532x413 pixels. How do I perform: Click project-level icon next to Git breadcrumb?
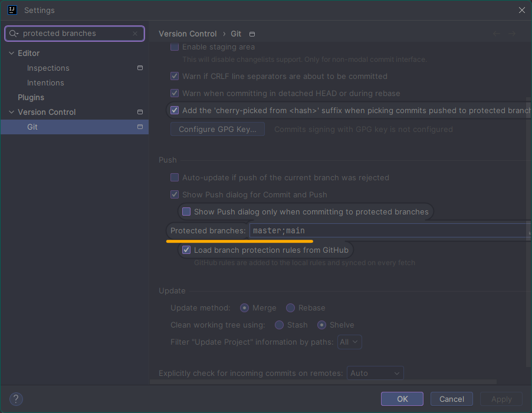click(252, 34)
